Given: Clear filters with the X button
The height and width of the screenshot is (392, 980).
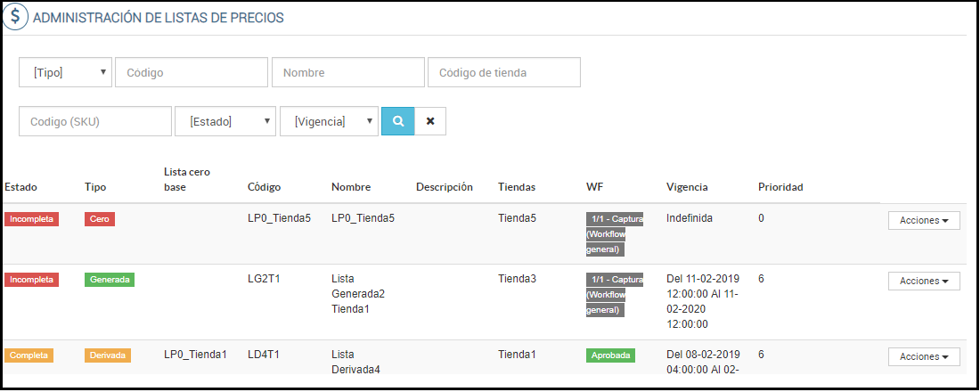Looking at the screenshot, I should point(430,121).
